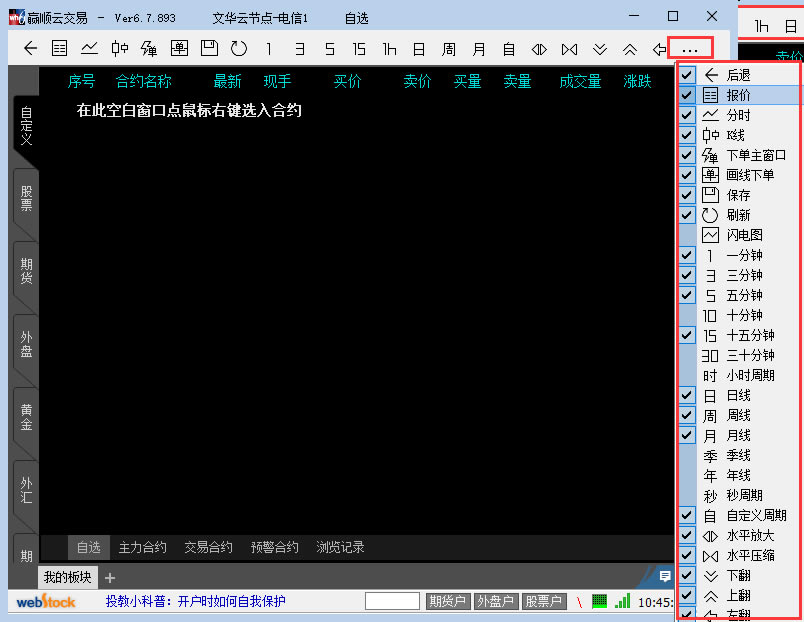The width and height of the screenshot is (804, 622).
Task: Click the refresh circular arrow toolbar icon
Action: coord(238,48)
